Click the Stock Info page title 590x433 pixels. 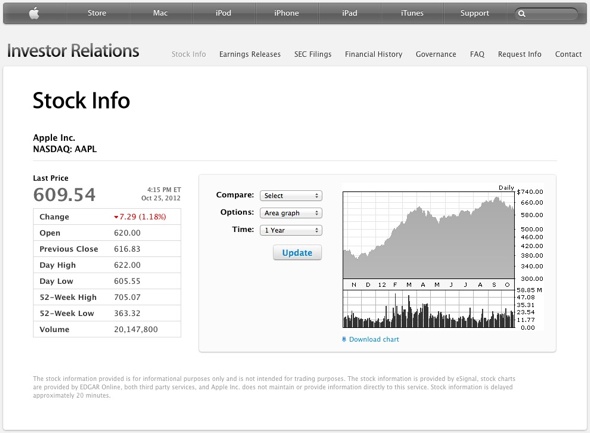81,100
